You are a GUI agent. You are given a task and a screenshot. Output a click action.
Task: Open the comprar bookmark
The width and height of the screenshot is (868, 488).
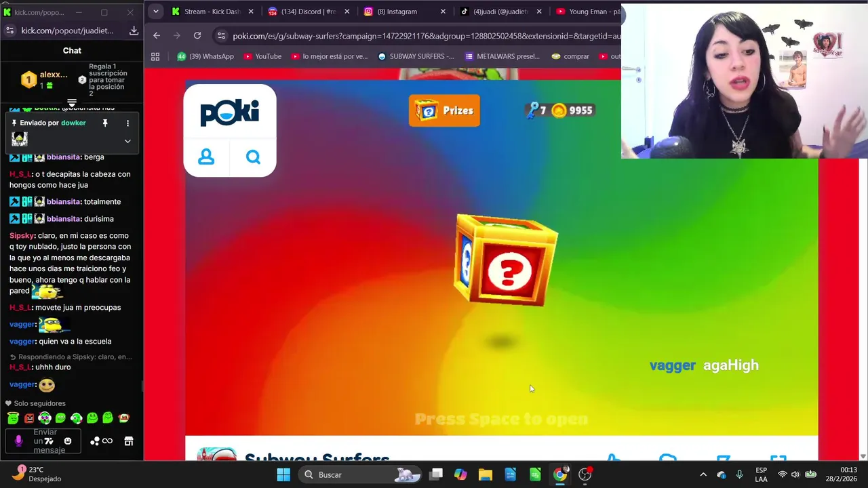(x=570, y=56)
